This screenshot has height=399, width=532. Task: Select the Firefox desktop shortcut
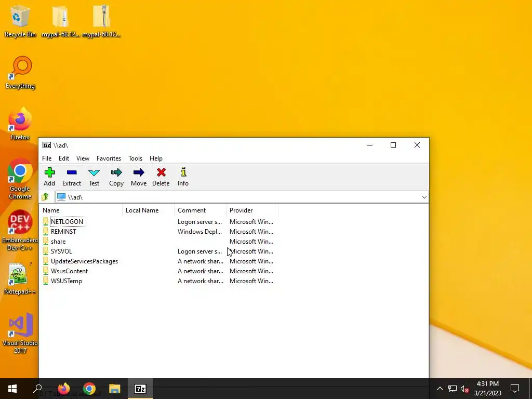point(20,124)
